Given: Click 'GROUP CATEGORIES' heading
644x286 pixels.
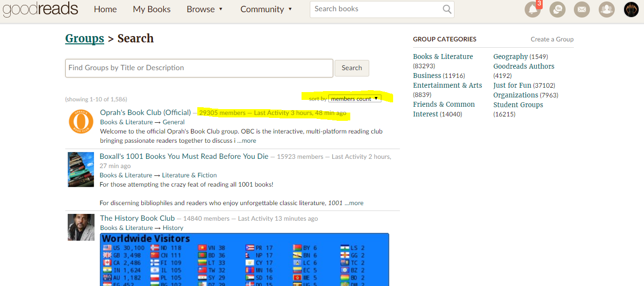Looking at the screenshot, I should pyautogui.click(x=445, y=39).
